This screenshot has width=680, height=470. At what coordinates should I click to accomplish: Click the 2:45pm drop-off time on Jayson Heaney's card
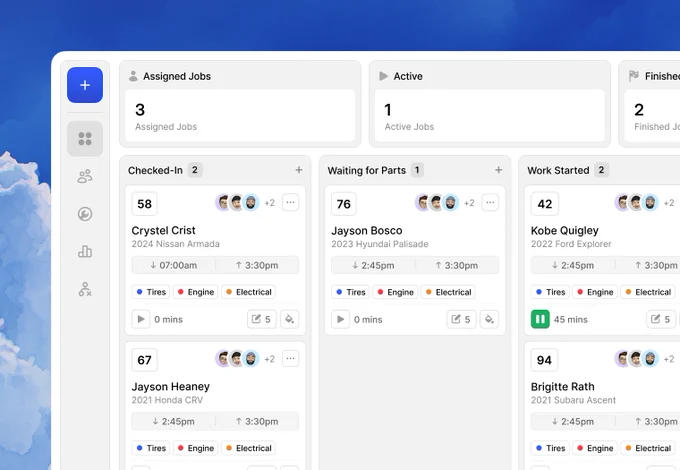click(173, 421)
